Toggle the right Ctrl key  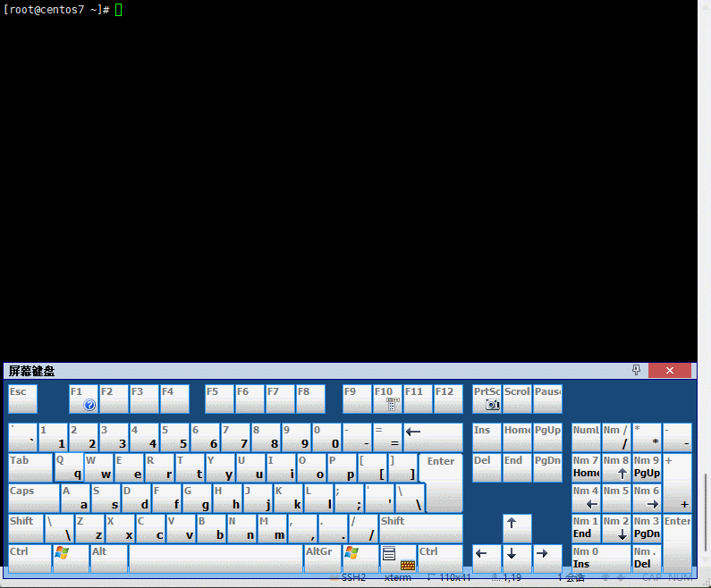click(440, 559)
